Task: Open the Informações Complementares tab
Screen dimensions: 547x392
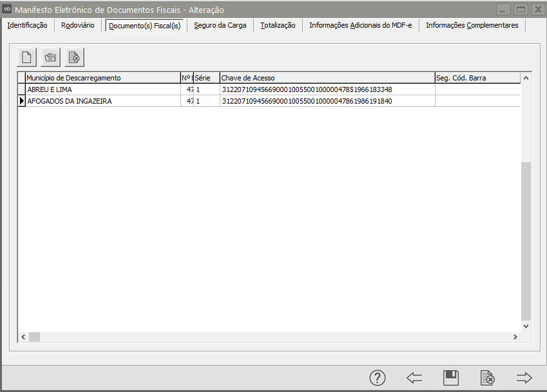Action: 472,25
